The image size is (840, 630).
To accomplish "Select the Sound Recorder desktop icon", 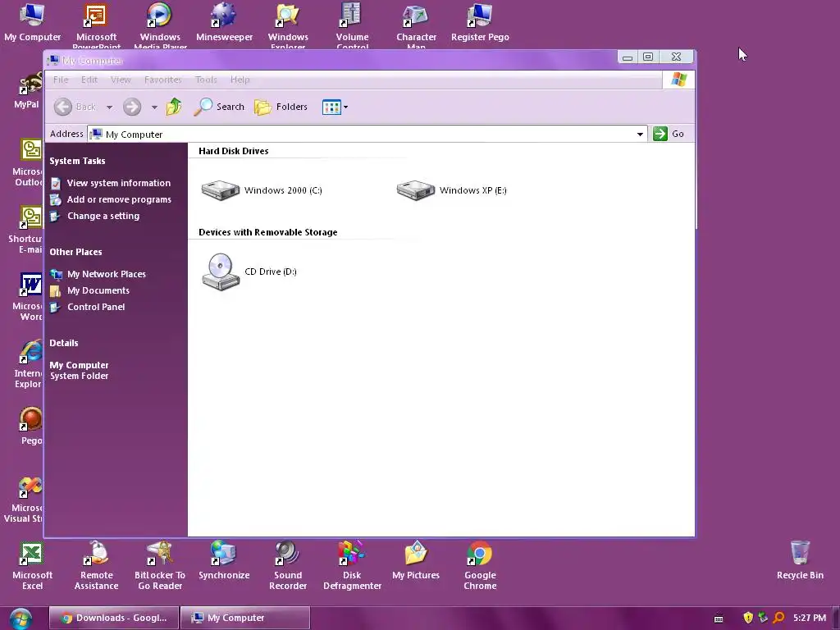I will tap(288, 566).
